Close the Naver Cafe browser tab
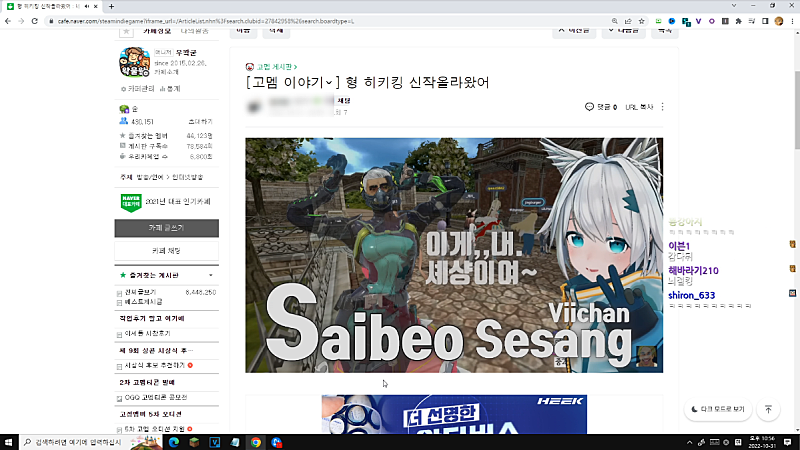Screen dimensions: 800x450 pos(95,7)
